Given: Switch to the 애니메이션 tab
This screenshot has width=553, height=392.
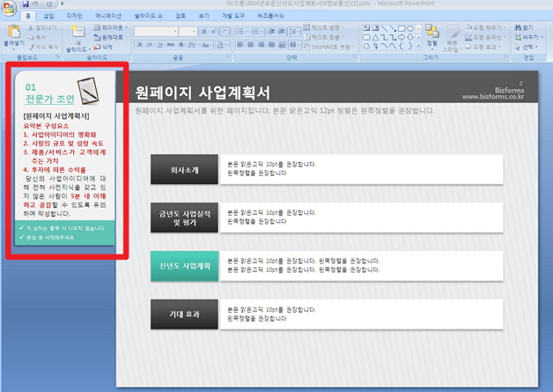Looking at the screenshot, I should [x=108, y=16].
